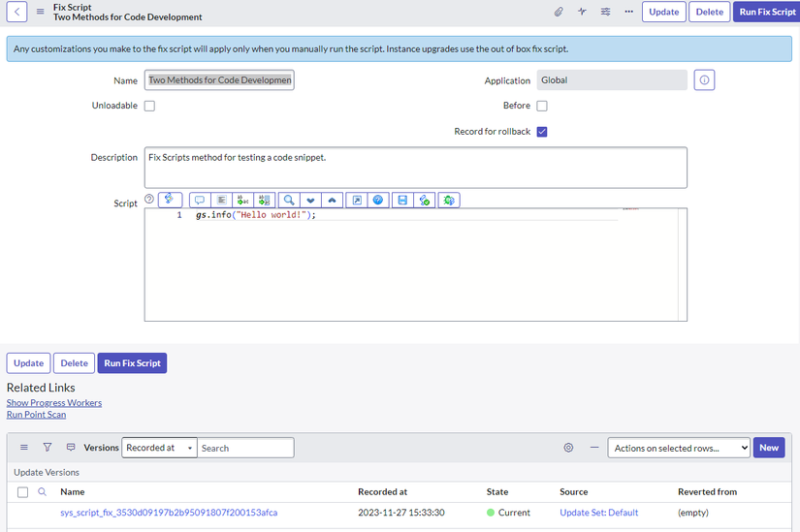Open sys_script_fix version record link

[x=169, y=513]
